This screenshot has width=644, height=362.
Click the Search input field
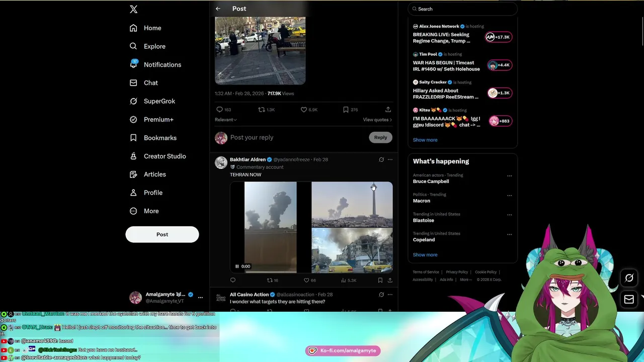tap(462, 9)
